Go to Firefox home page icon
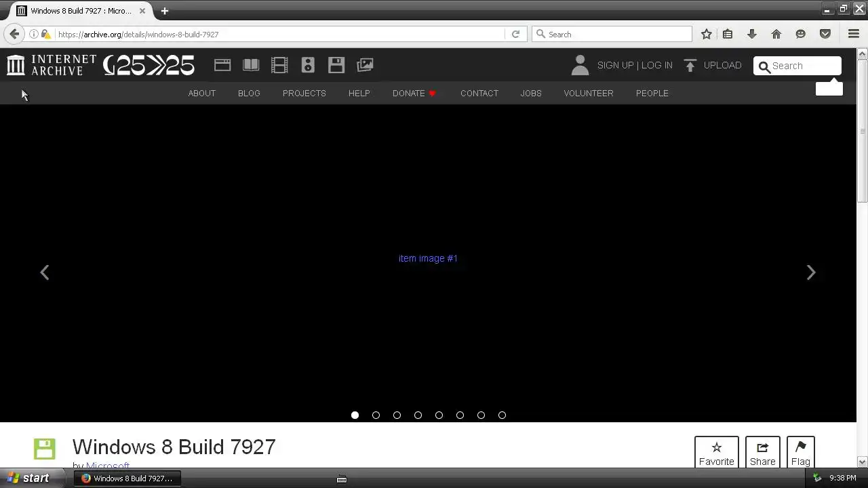 pyautogui.click(x=776, y=34)
